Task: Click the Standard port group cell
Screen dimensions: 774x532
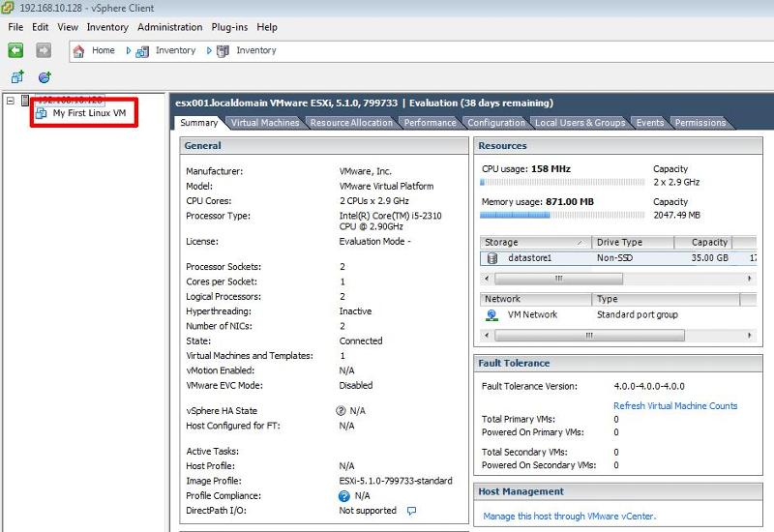Action: (x=638, y=315)
